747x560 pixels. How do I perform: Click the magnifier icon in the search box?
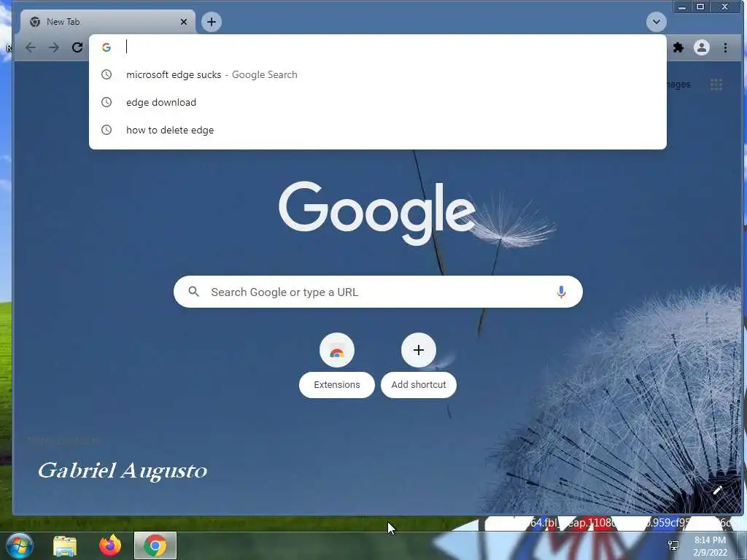pyautogui.click(x=193, y=292)
